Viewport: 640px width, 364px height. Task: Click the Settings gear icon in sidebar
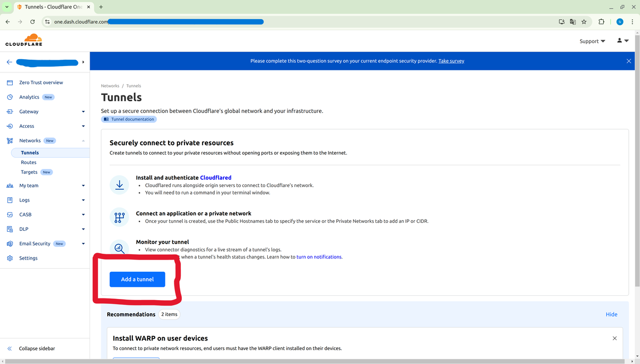tap(10, 258)
